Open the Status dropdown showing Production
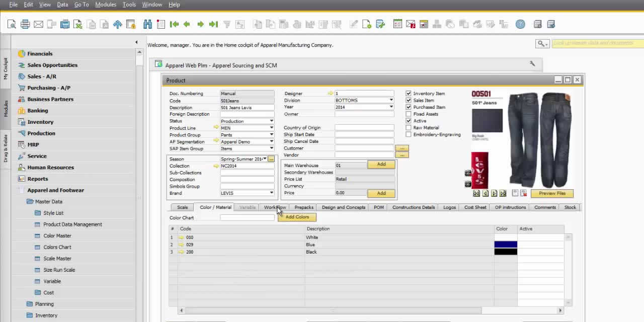Viewport: 644px width, 322px height. 271,121
